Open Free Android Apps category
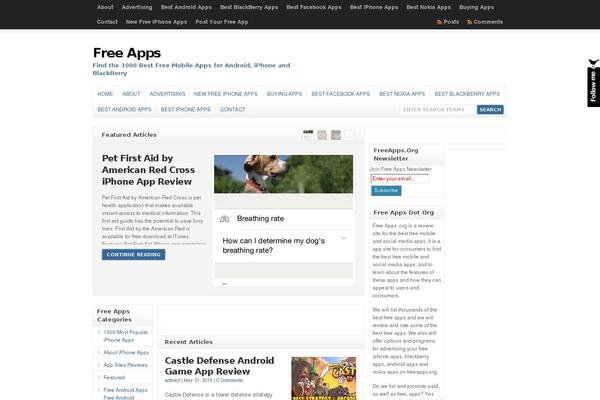The height and width of the screenshot is (400, 600). click(126, 390)
